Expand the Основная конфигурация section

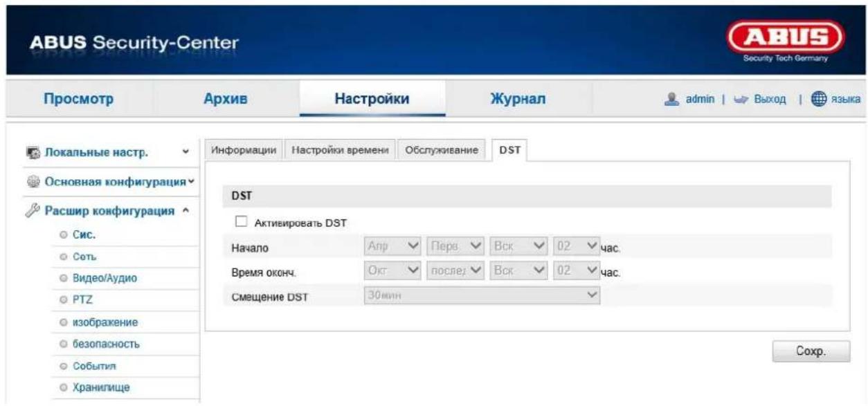click(x=192, y=182)
